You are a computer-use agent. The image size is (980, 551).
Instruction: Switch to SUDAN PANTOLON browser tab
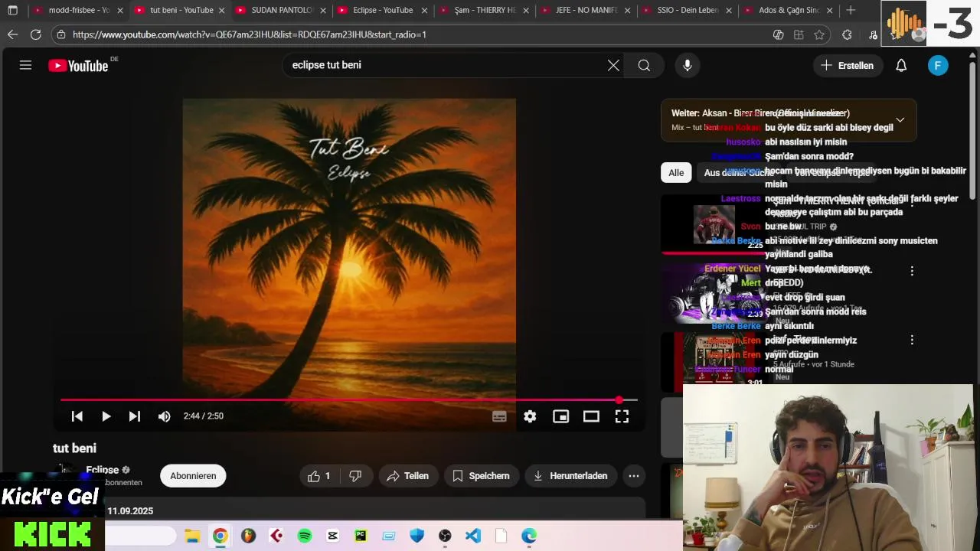point(282,11)
